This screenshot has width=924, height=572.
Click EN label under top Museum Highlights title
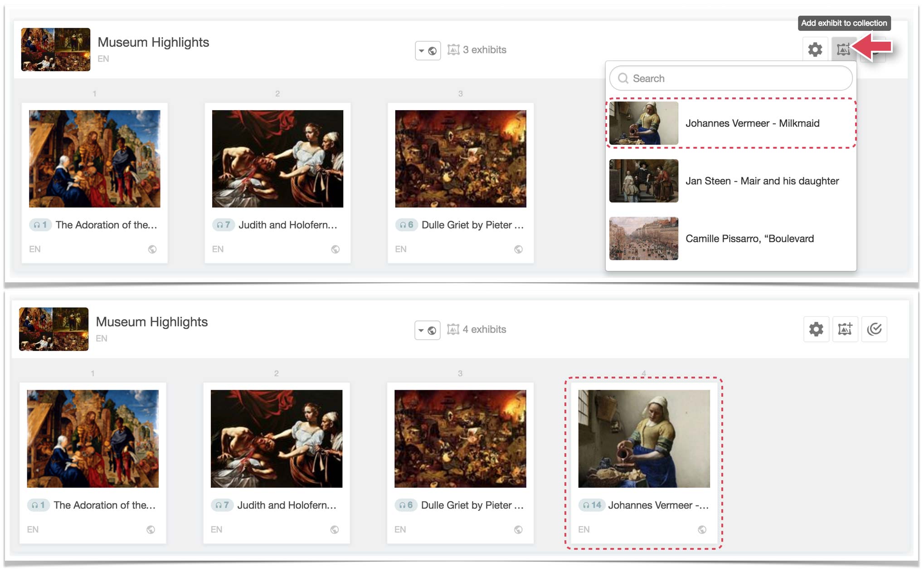tap(103, 59)
